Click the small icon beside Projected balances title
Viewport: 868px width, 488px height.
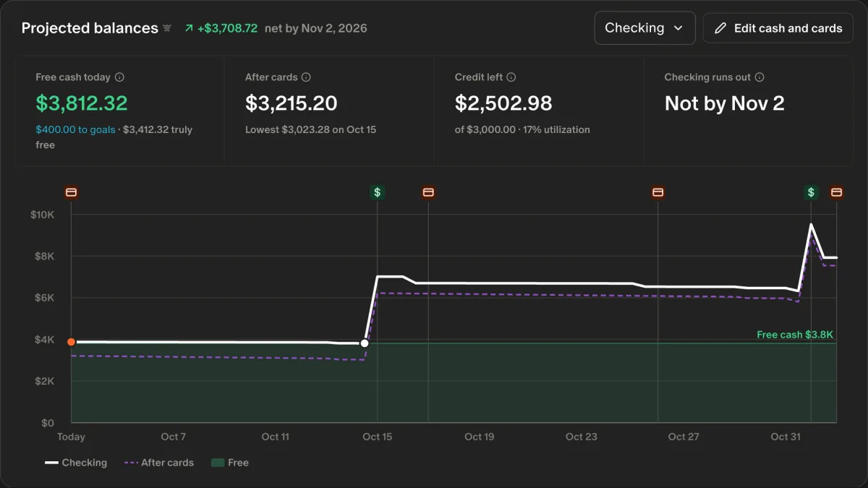[167, 28]
